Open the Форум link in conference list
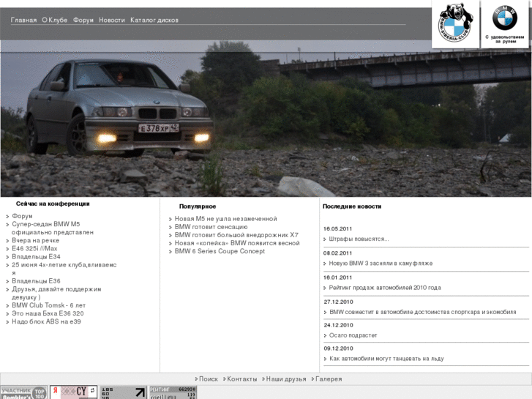The image size is (532, 399). pyautogui.click(x=22, y=216)
